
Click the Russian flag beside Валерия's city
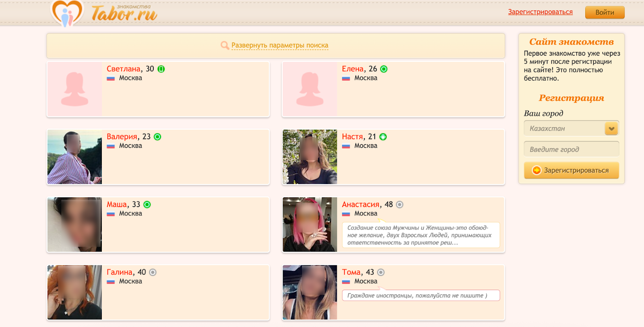point(111,146)
